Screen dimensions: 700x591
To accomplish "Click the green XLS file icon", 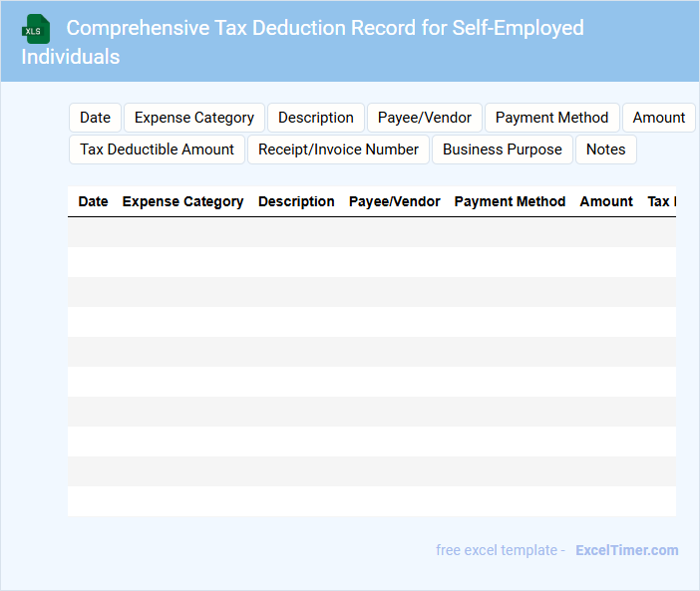I will (x=37, y=29).
